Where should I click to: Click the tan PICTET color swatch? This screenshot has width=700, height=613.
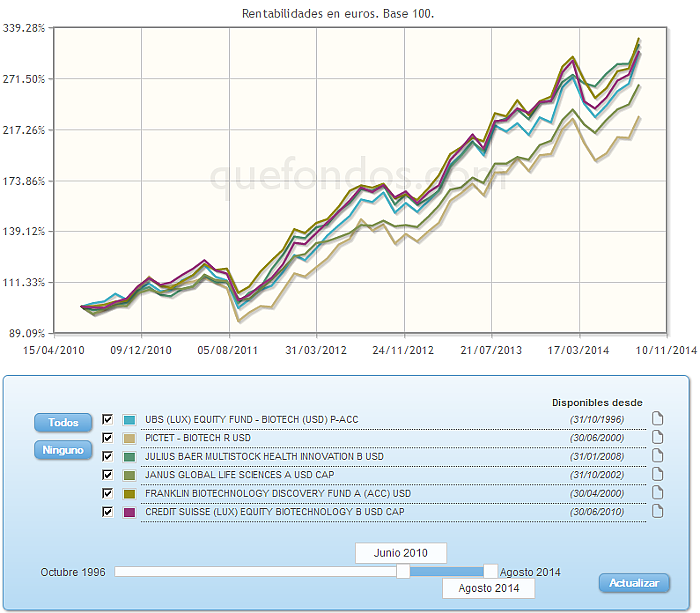[129, 438]
